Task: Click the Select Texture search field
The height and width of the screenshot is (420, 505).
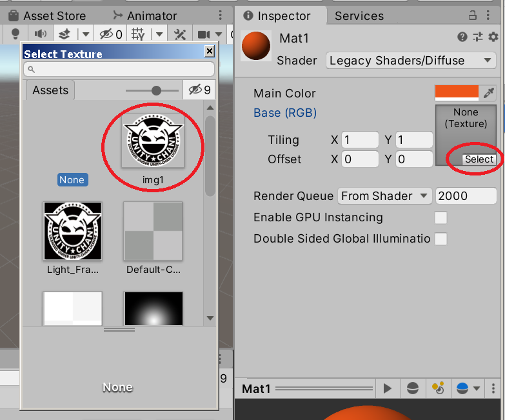Action: (119, 69)
